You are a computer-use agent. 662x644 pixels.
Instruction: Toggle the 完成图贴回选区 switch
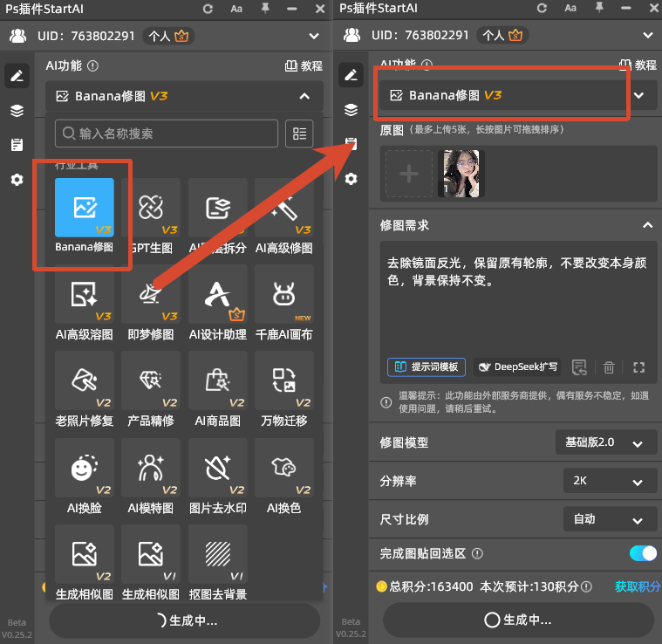point(643,553)
